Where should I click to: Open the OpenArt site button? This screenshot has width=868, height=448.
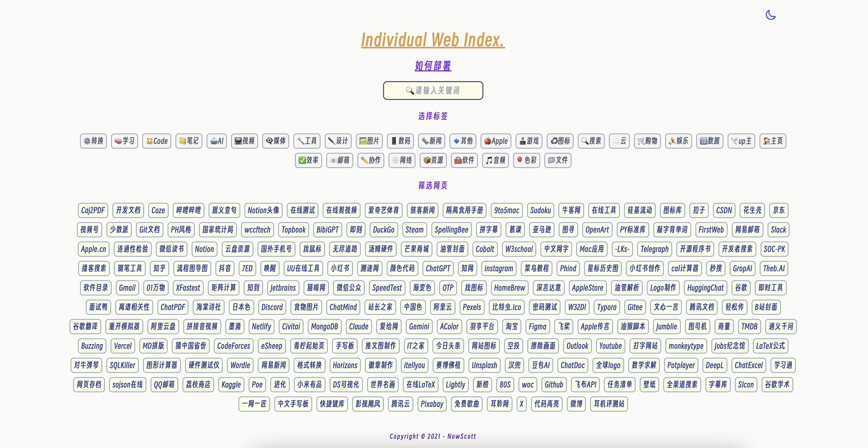pyautogui.click(x=597, y=230)
